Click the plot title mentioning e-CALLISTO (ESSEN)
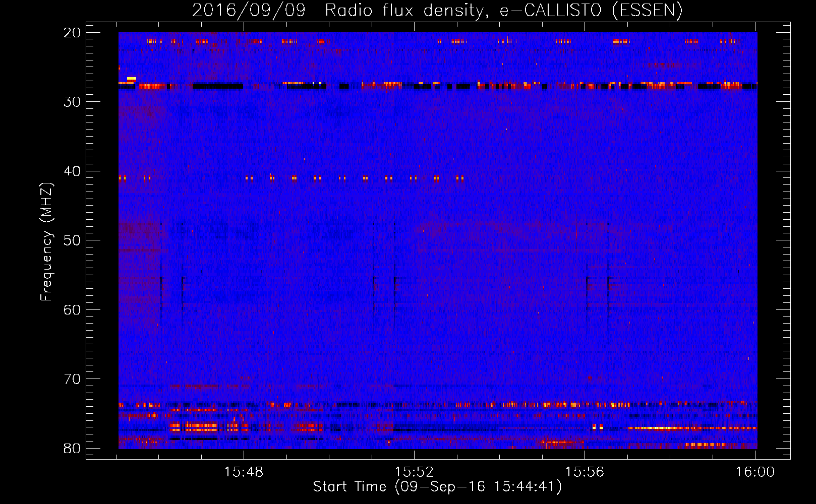The height and width of the screenshot is (504, 816). [x=437, y=11]
